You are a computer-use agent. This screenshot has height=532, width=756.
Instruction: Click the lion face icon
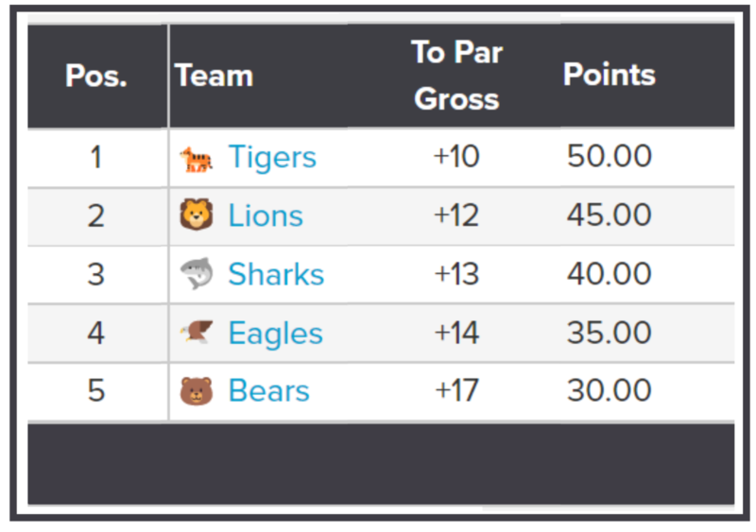tap(196, 216)
